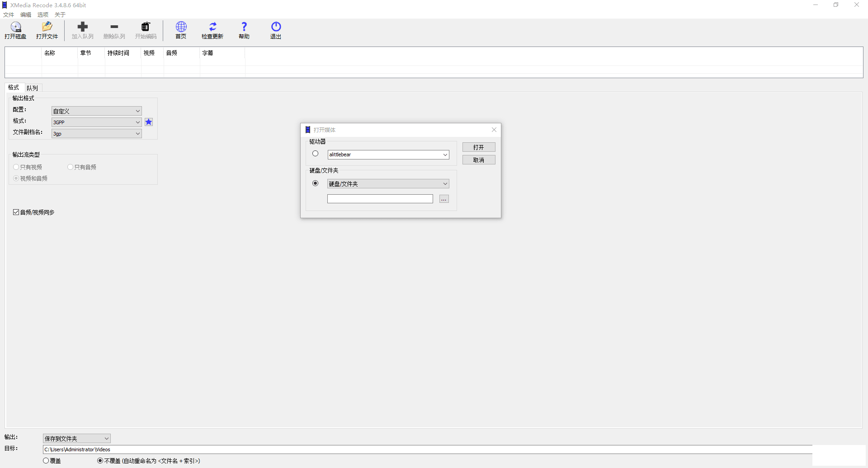Click the Cancel (取消) button in dialog
Image resolution: width=868 pixels, height=468 pixels.
click(x=479, y=160)
